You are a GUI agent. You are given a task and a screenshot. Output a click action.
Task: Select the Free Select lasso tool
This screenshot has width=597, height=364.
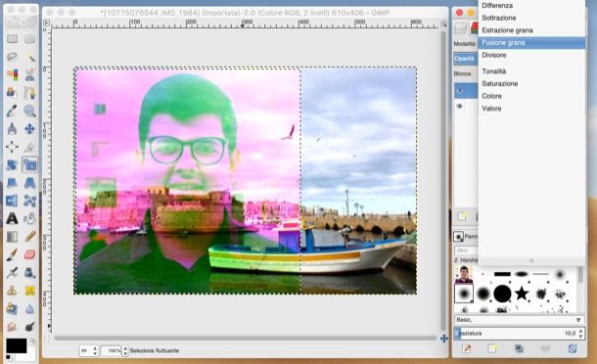[12, 57]
